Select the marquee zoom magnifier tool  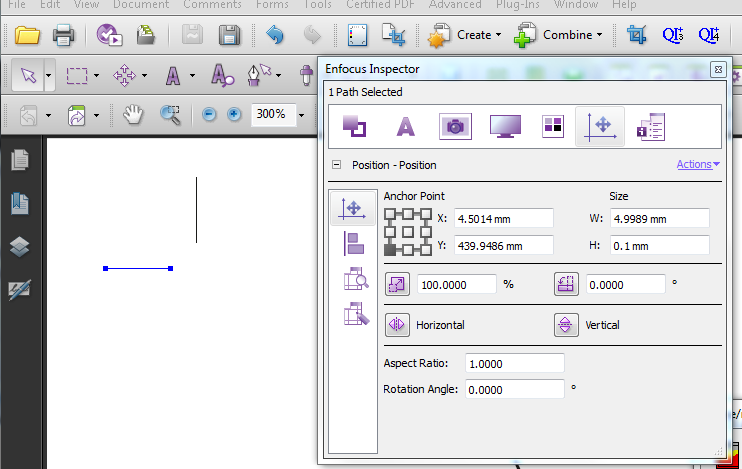click(170, 115)
